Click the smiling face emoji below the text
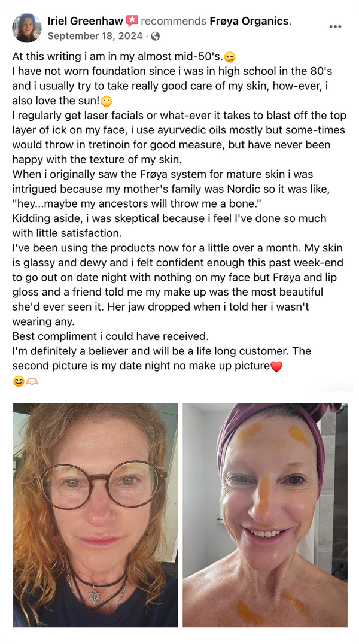The height and width of the screenshot is (644, 359). pos(19,382)
